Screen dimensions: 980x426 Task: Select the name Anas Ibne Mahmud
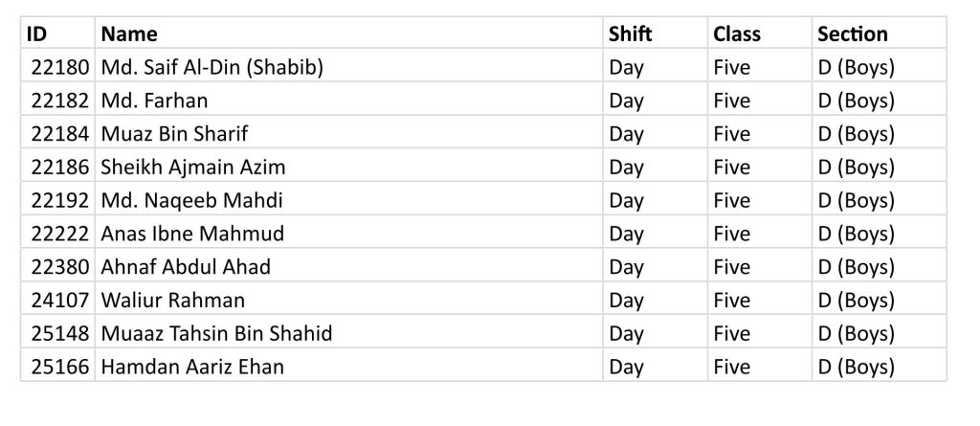point(192,234)
